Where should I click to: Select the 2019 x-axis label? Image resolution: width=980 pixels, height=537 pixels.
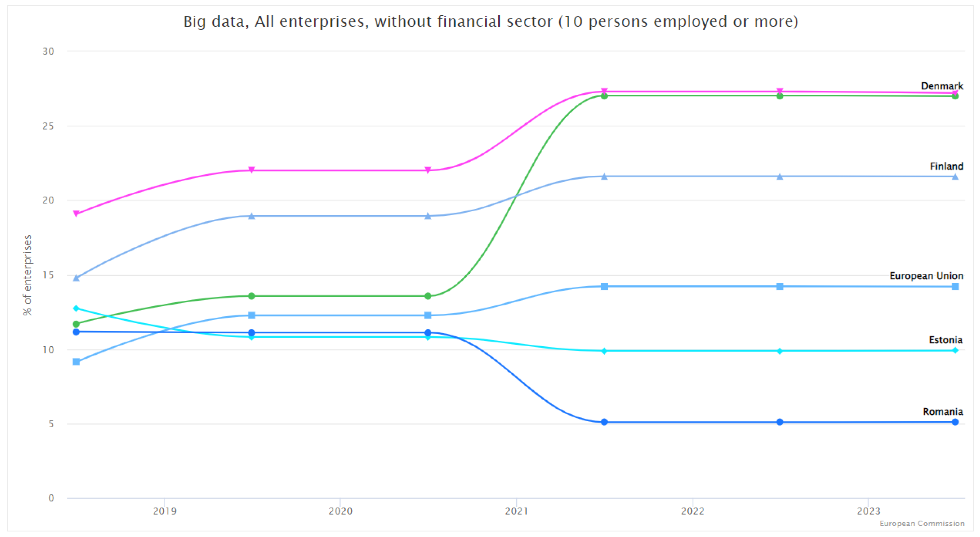[x=165, y=511]
